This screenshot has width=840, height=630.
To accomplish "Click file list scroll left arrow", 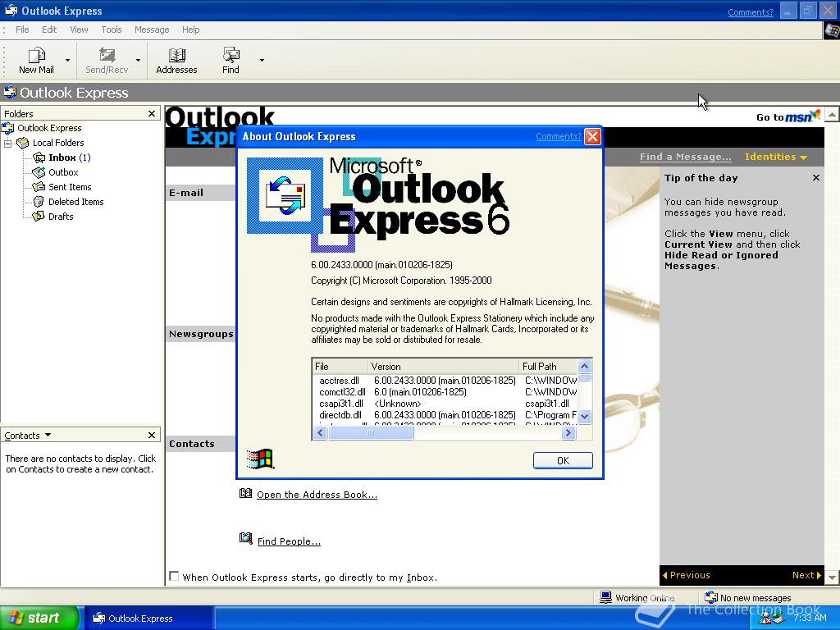I will click(x=320, y=433).
